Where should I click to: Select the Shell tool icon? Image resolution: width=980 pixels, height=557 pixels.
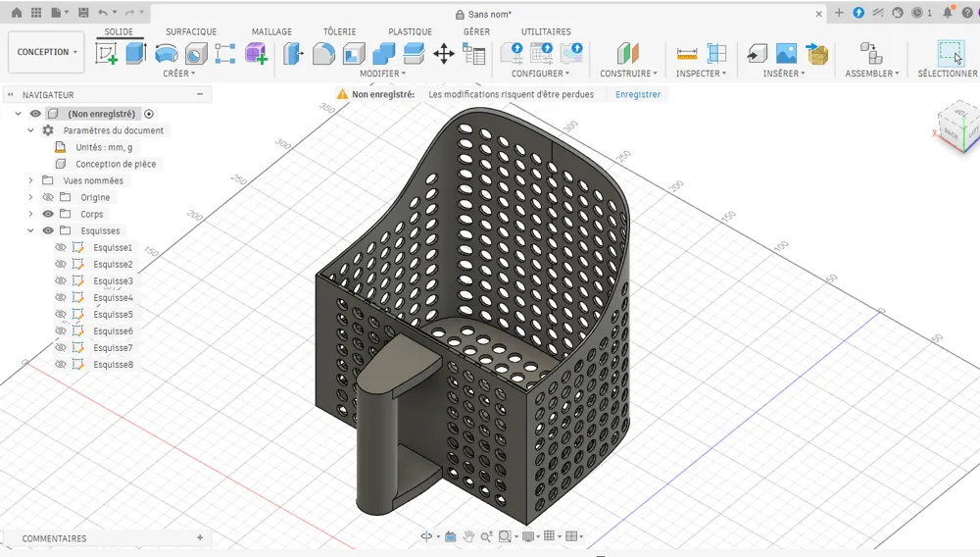(x=353, y=54)
